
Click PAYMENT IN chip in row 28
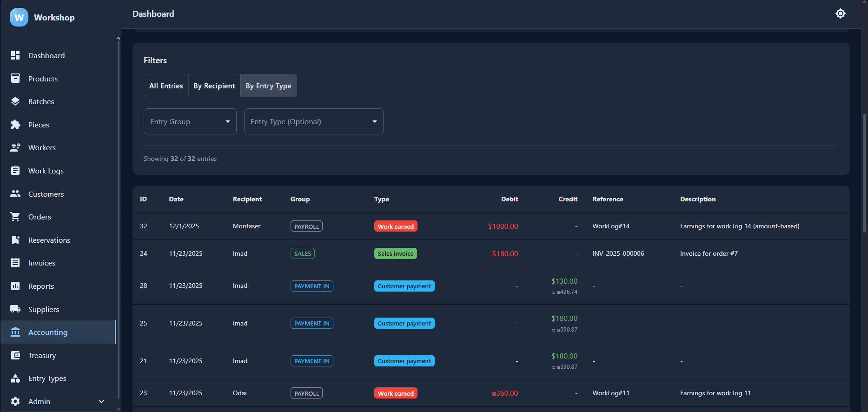pyautogui.click(x=312, y=286)
